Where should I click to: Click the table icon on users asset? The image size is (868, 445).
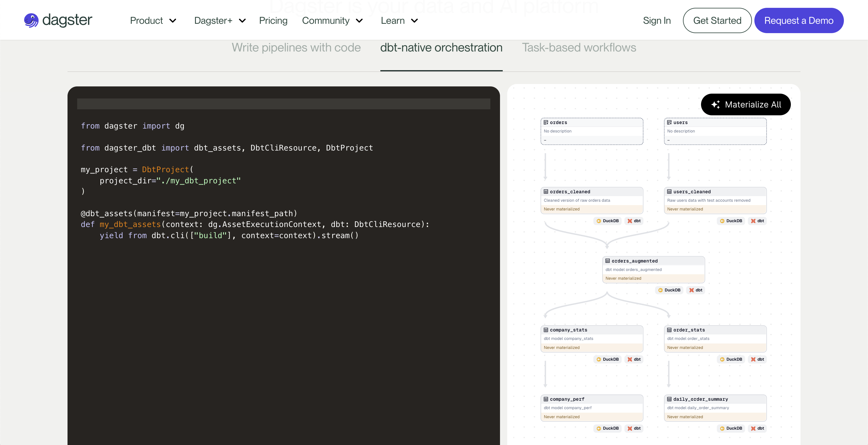point(669,123)
